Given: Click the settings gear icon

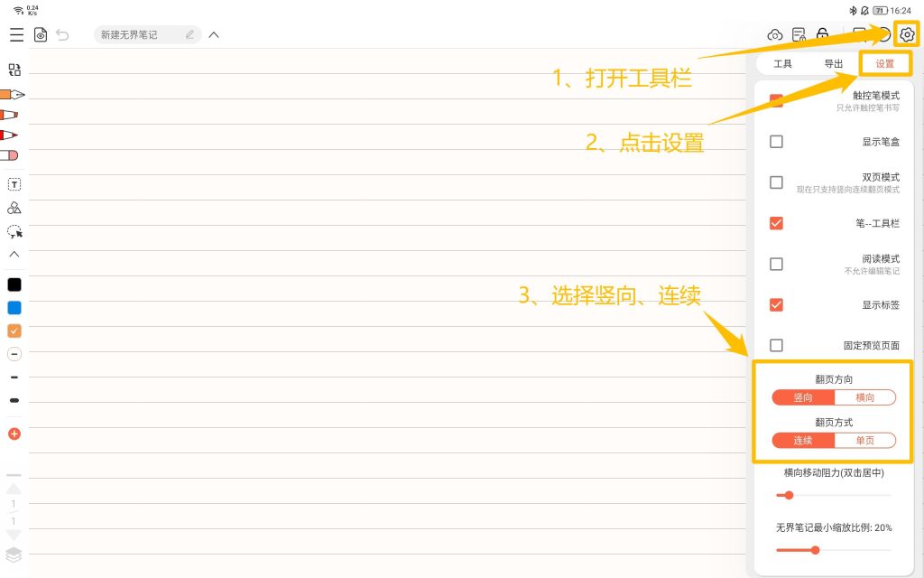Looking at the screenshot, I should click(x=907, y=35).
